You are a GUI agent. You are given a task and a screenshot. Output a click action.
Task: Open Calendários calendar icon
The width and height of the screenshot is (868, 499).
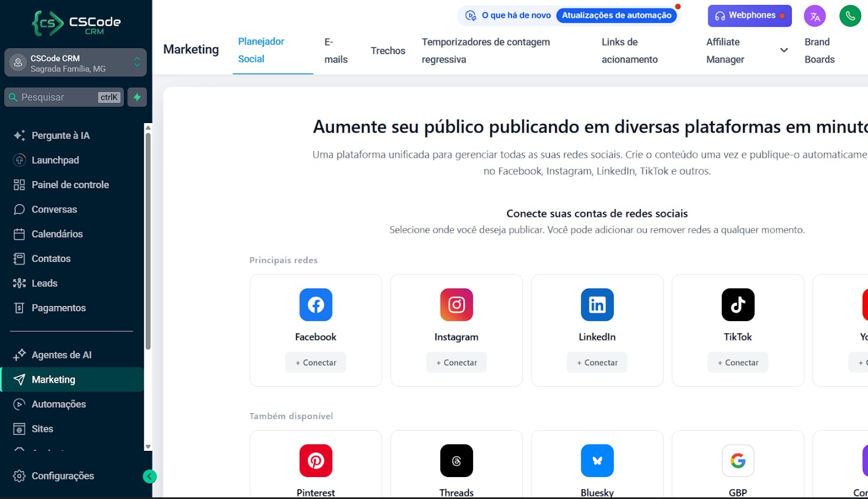click(20, 234)
